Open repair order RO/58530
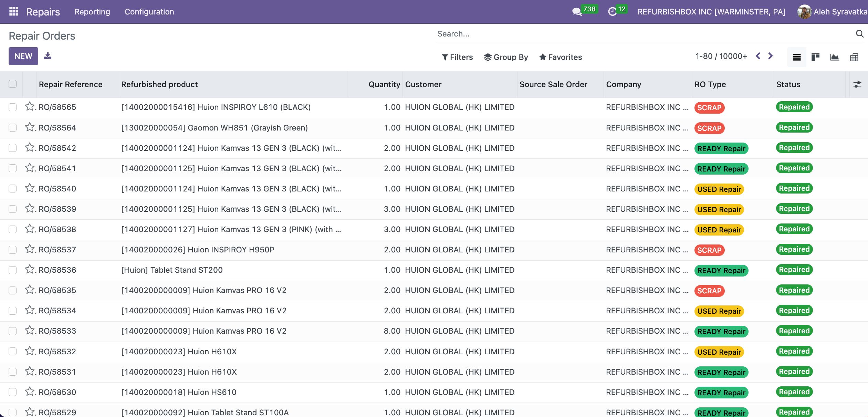 (x=57, y=392)
